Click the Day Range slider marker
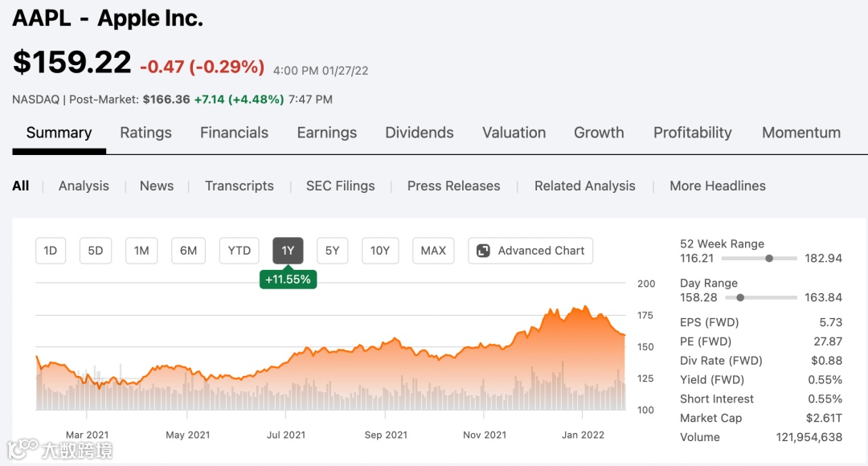868x466 pixels. [x=740, y=297]
